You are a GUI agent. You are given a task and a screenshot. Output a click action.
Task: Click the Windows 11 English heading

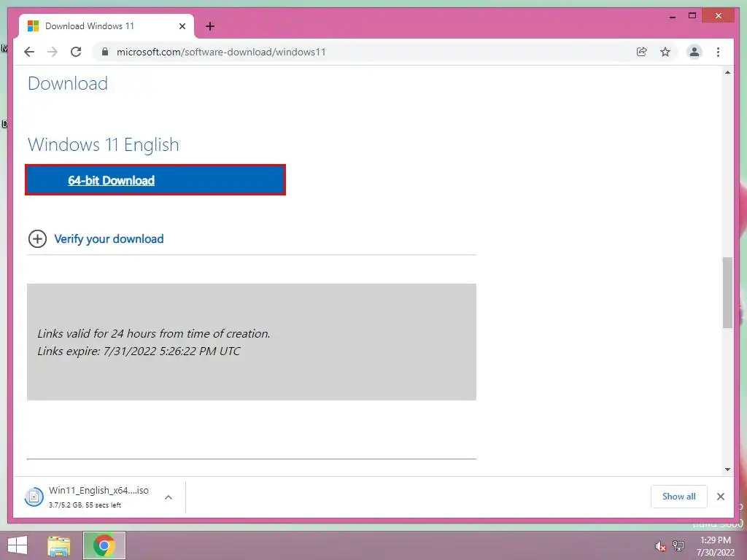pyautogui.click(x=104, y=144)
